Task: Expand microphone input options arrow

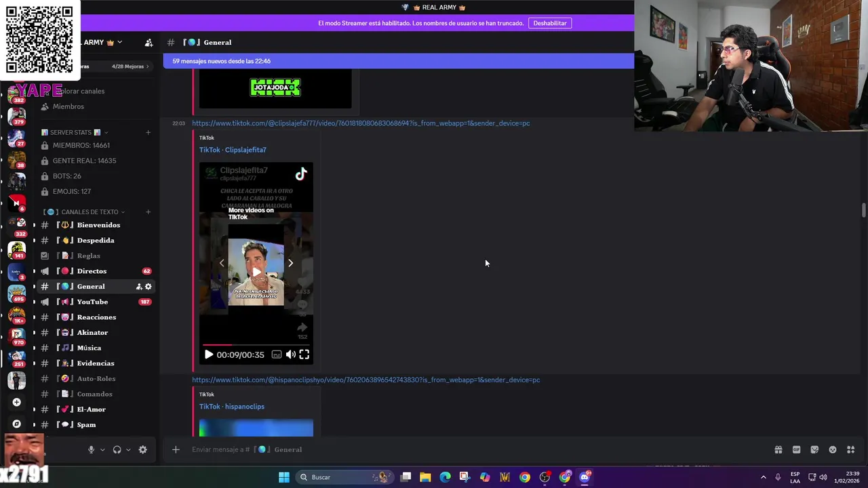Action: tap(102, 449)
